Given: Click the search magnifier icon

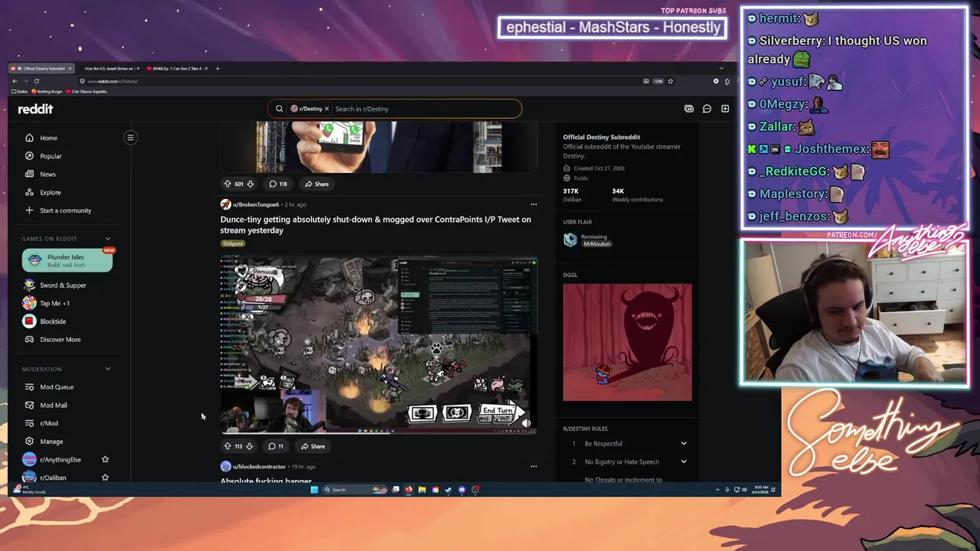Looking at the screenshot, I should 279,109.
